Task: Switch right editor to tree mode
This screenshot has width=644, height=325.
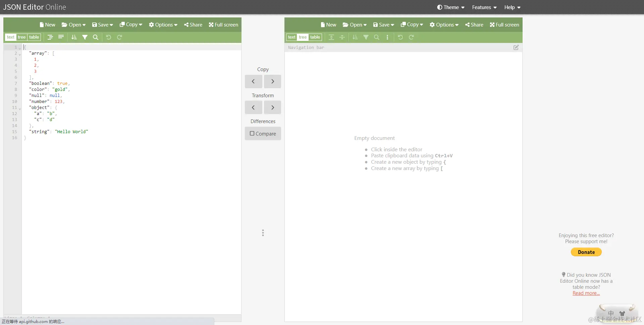Action: [303, 37]
